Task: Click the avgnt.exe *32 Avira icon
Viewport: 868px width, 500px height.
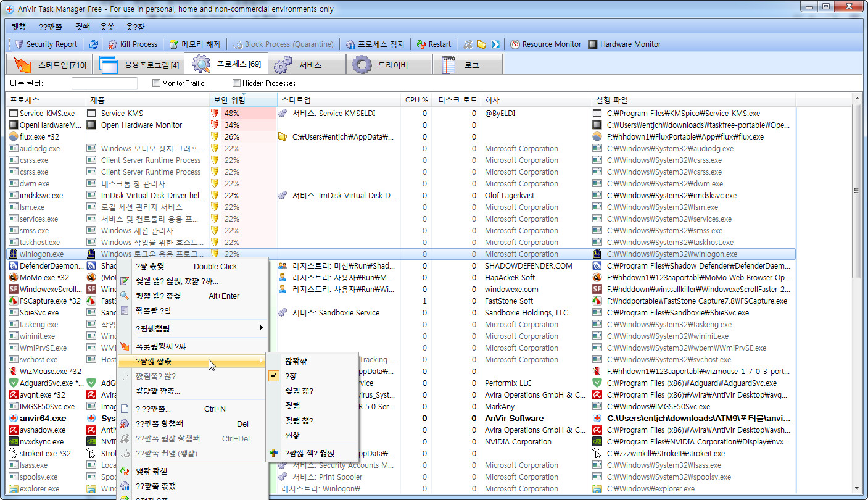Action: point(14,395)
